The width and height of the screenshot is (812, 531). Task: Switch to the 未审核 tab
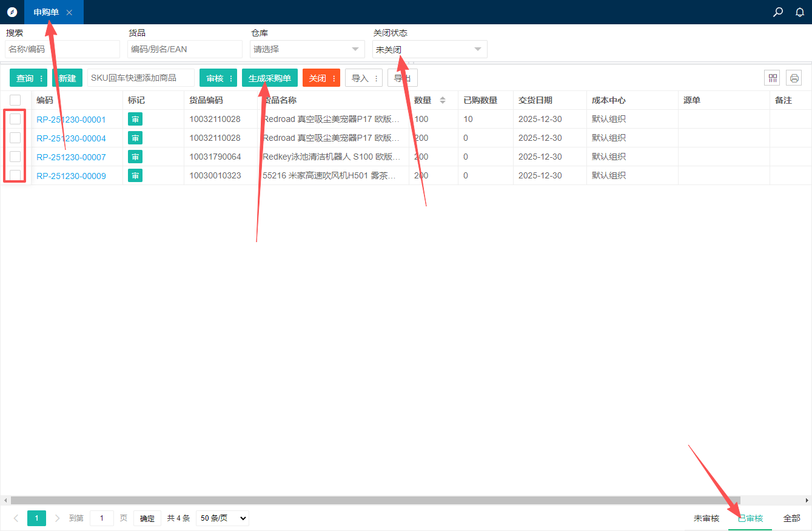click(x=706, y=518)
